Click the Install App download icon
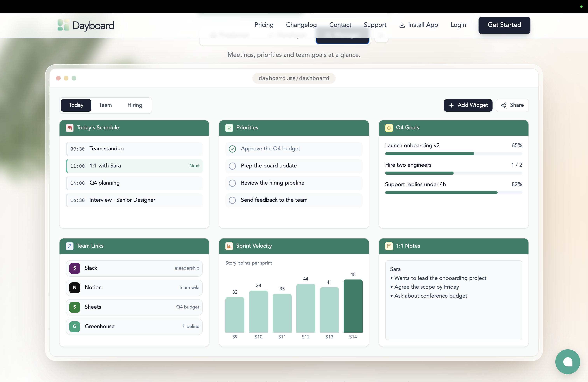 pyautogui.click(x=402, y=25)
